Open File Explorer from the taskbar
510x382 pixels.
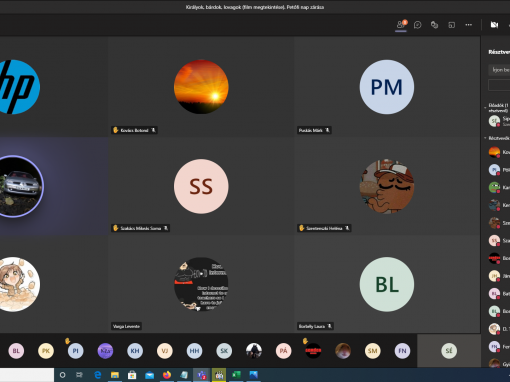pos(115,375)
